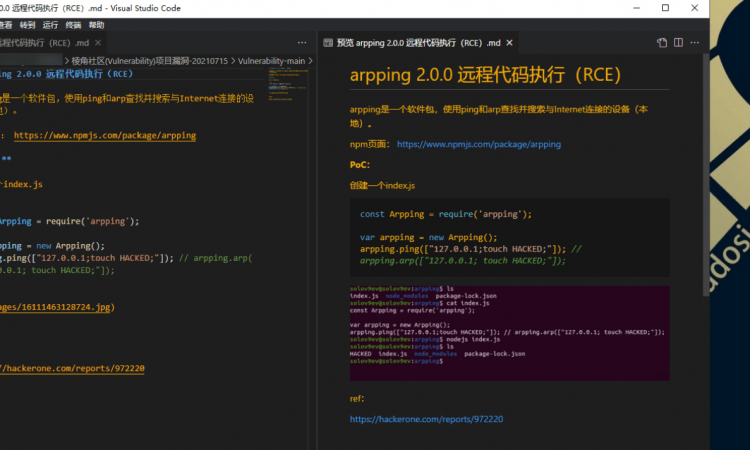Click the 16111463128724.jpg image path in editor
The image size is (750, 450).
coord(55,307)
